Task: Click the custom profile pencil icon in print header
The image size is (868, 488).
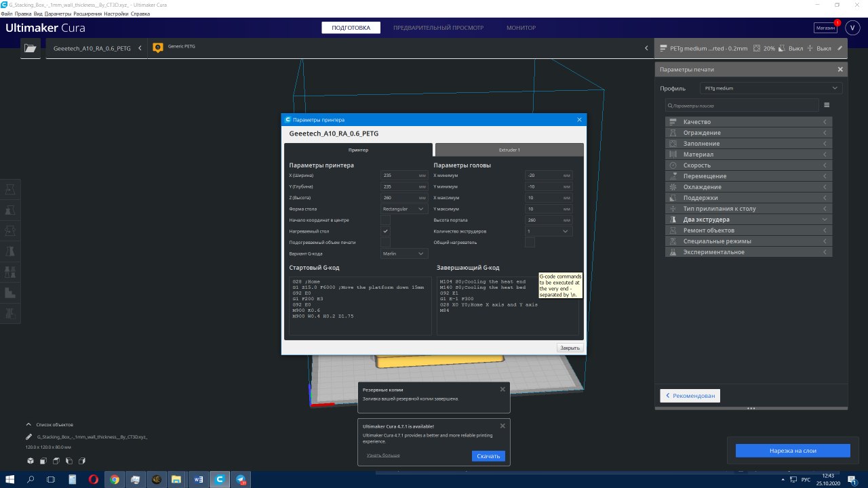Action: [x=840, y=48]
